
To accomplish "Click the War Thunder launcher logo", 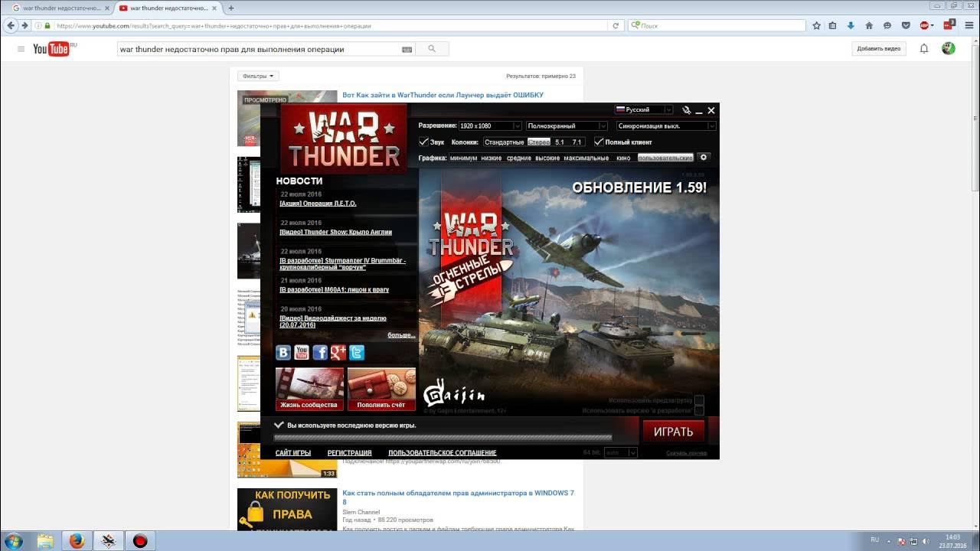I will (x=344, y=138).
